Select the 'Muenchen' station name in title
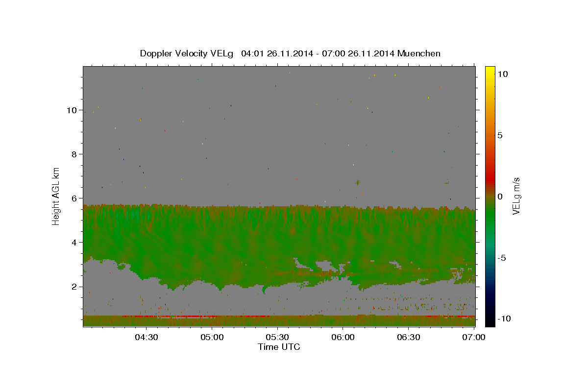 419,53
